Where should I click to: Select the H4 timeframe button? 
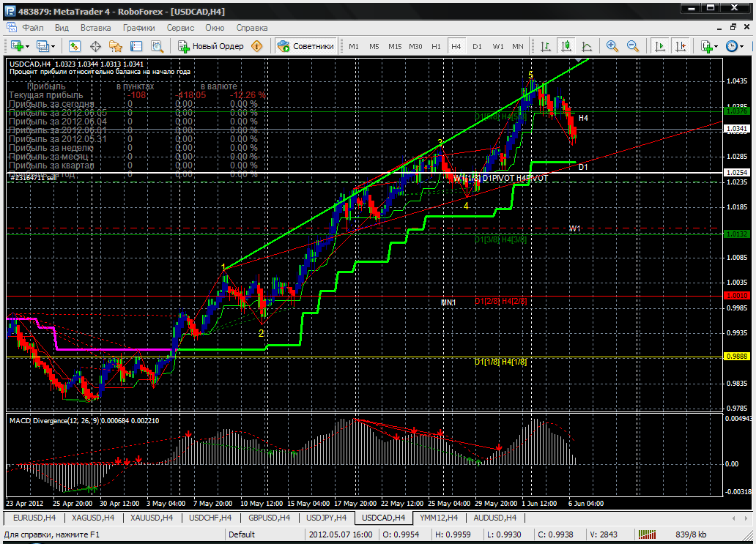(x=456, y=46)
